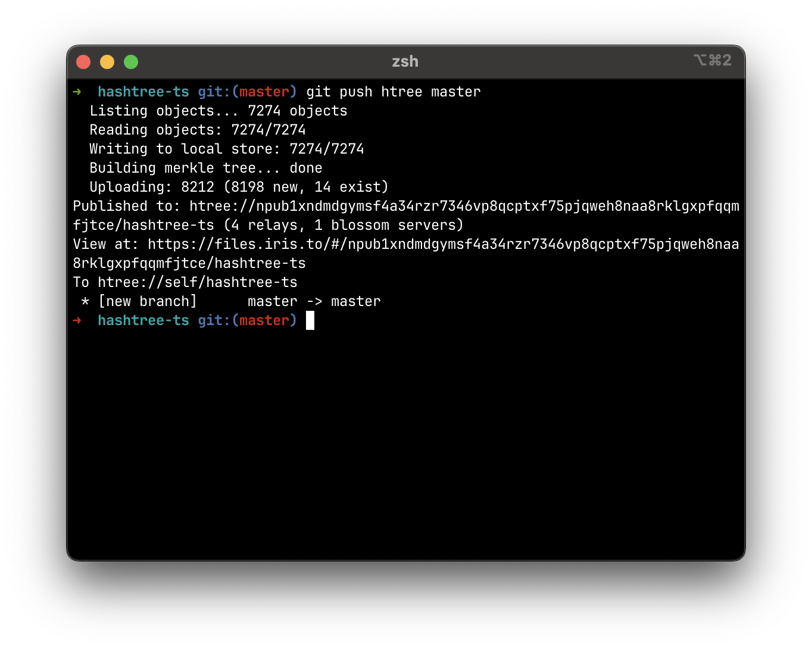Image resolution: width=812 pixels, height=649 pixels.
Task: Place the cursor at the white block caret
Action: (310, 320)
